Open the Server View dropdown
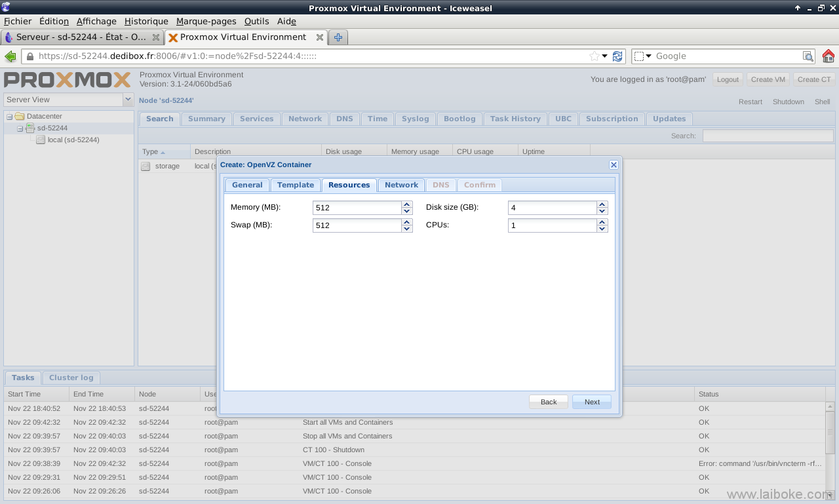The height and width of the screenshot is (504, 839). point(128,100)
